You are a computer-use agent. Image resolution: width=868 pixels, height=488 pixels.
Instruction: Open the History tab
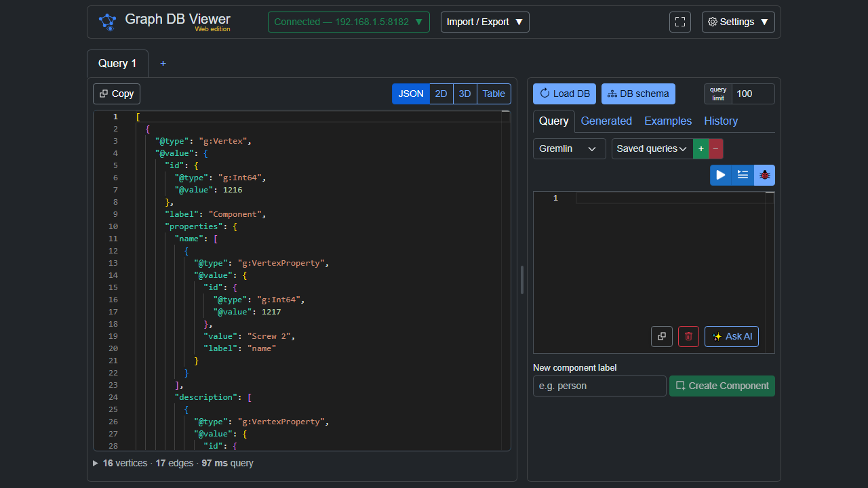(x=721, y=121)
